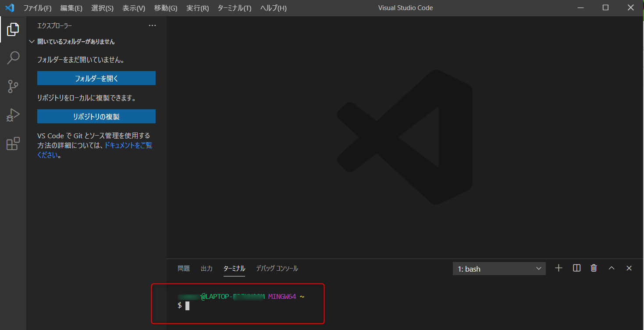The height and width of the screenshot is (330, 644).
Task: Click the 'MINGW64' text in terminal
Action: click(282, 296)
